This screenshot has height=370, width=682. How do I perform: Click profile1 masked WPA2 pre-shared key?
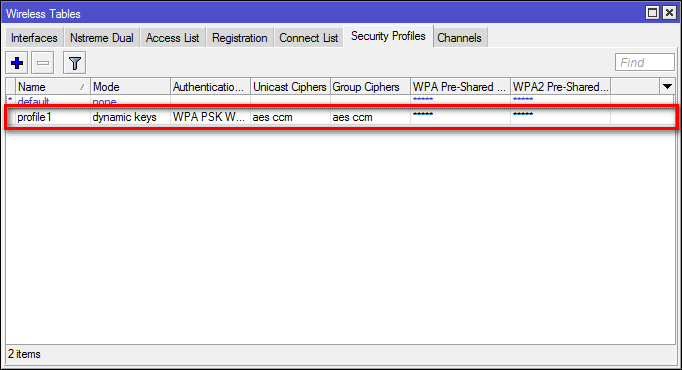coord(523,114)
